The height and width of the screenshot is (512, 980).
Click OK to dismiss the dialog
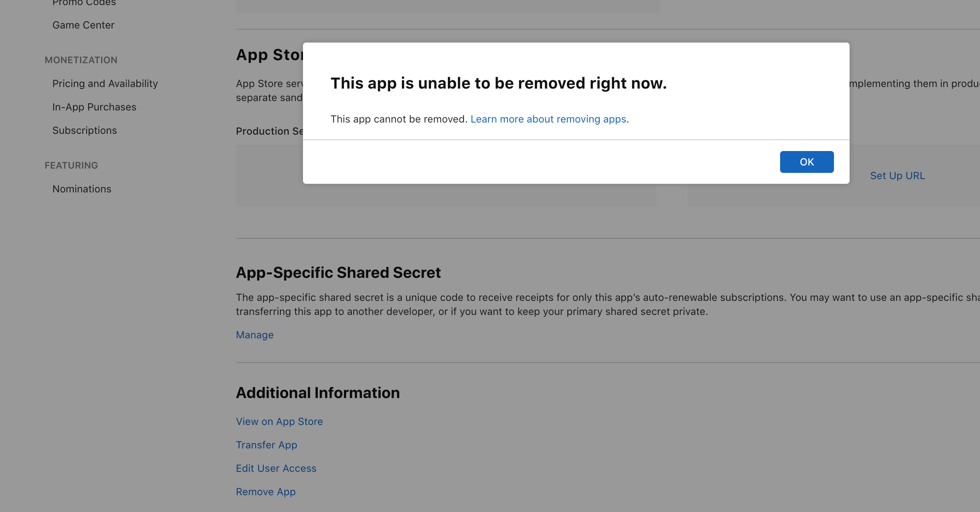[x=807, y=162]
